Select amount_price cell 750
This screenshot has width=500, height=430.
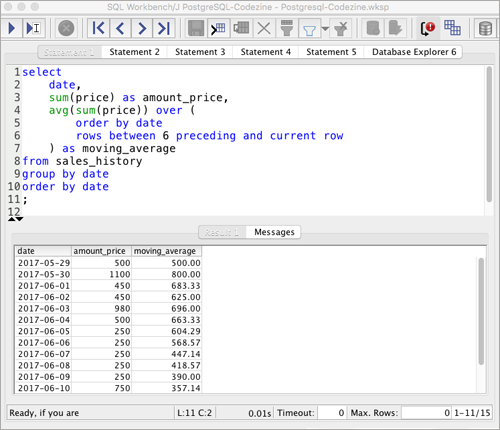click(101, 388)
